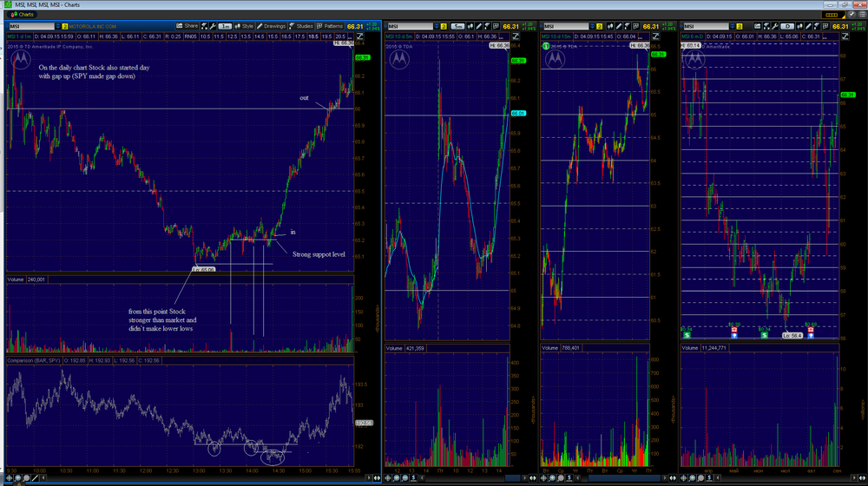Restore down the application window
The image size is (868, 486).
tap(845, 5)
